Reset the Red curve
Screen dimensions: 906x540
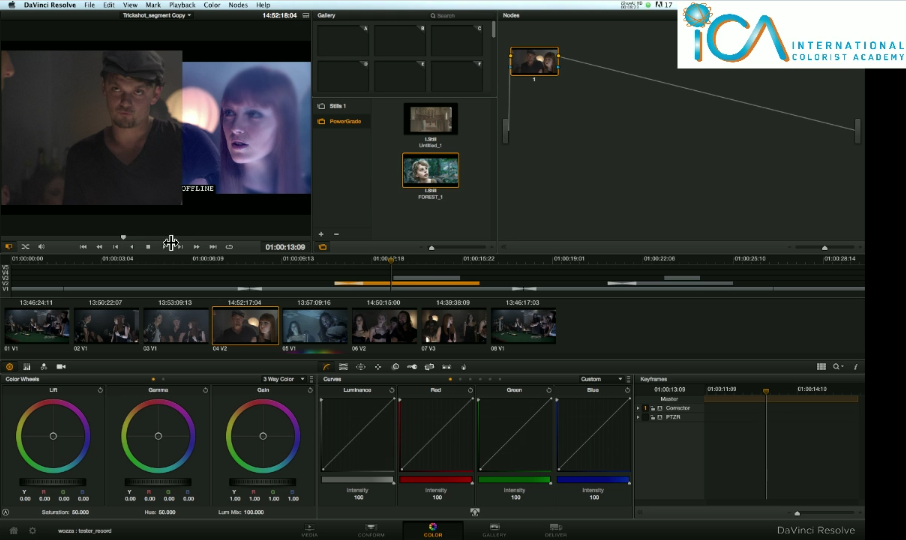click(470, 390)
